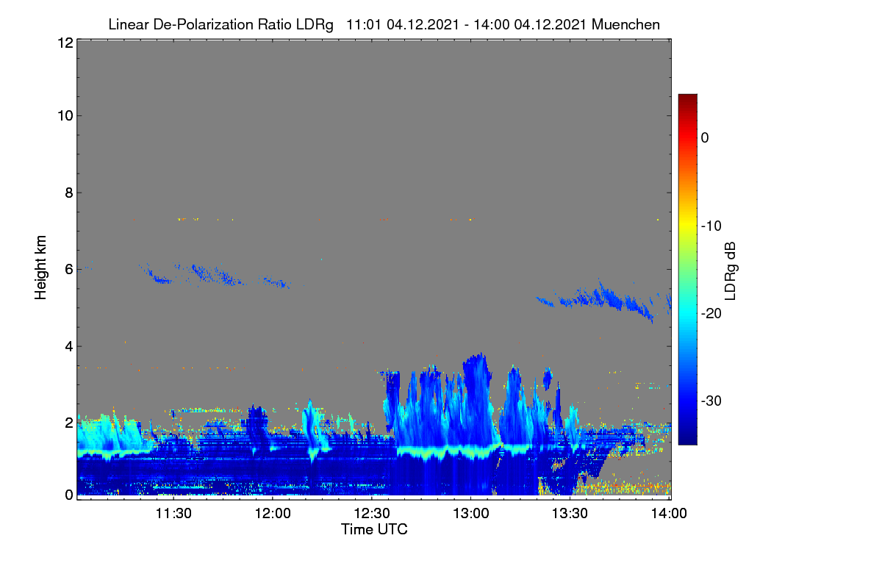
Task: Click the plot title 'Linear De-Polarization Ratio LDRg'
Action: (220, 25)
